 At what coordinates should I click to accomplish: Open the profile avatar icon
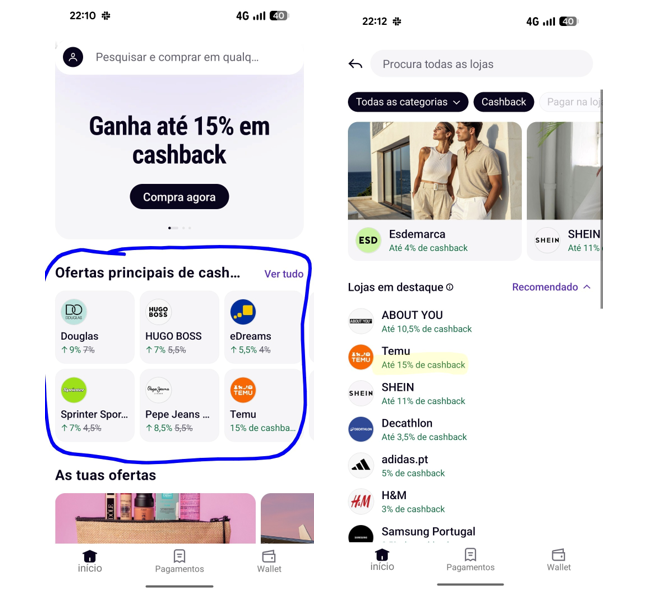[73, 57]
